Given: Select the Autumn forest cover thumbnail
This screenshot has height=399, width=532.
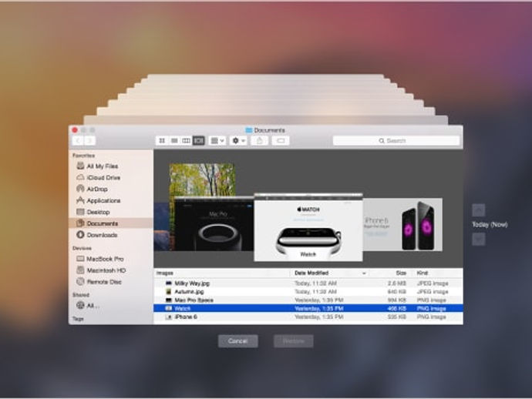Looking at the screenshot, I should point(202,179).
